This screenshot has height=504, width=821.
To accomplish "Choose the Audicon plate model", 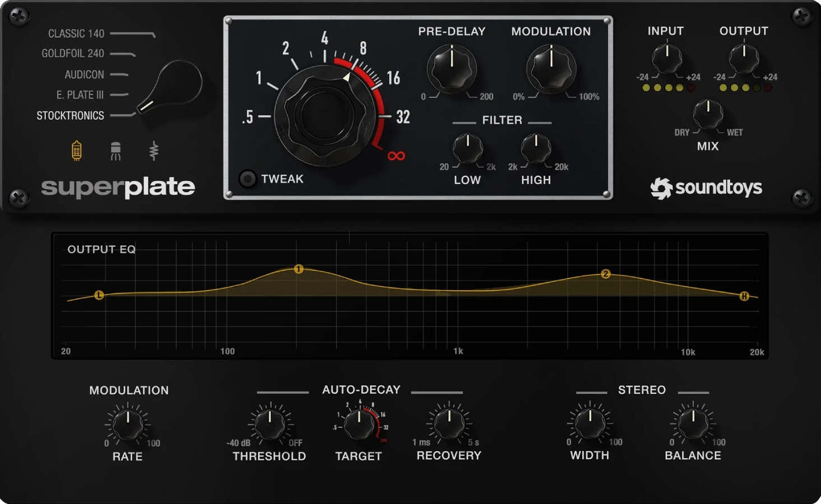I will click(x=84, y=74).
